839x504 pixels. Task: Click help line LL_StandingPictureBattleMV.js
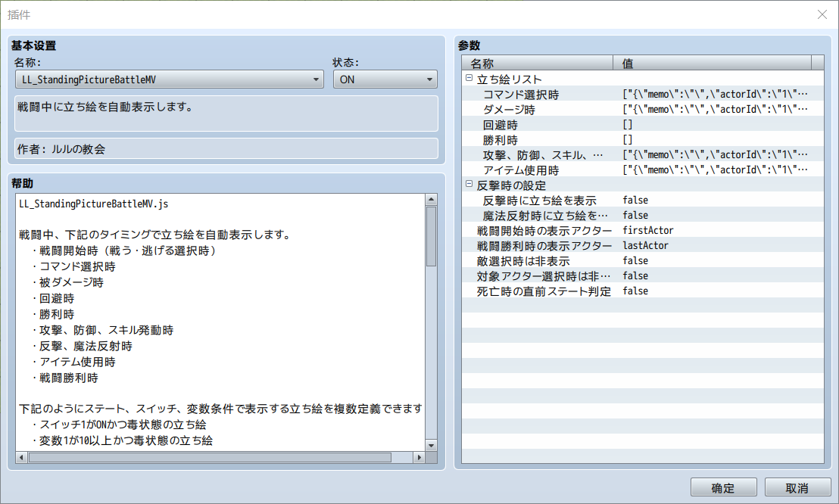pos(94,204)
